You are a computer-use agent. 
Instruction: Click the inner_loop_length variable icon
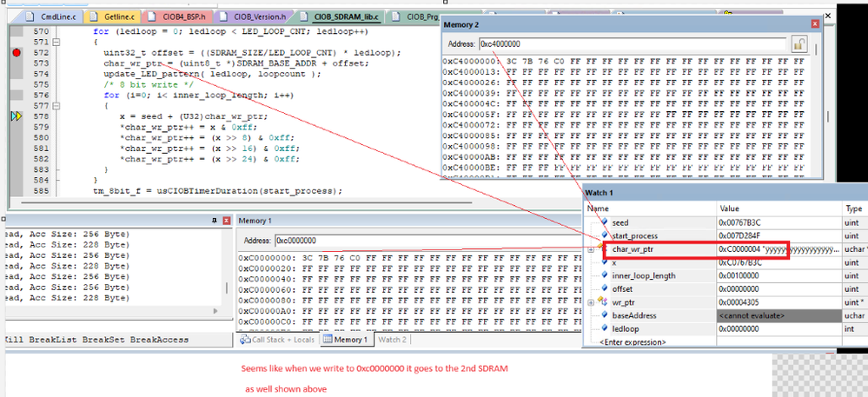click(x=605, y=275)
